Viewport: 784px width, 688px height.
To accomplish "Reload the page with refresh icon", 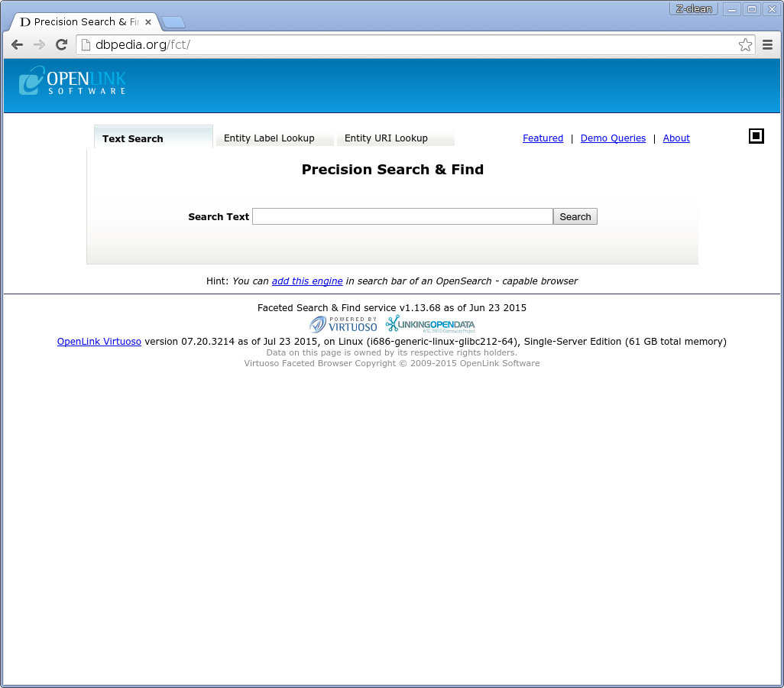I will [62, 45].
